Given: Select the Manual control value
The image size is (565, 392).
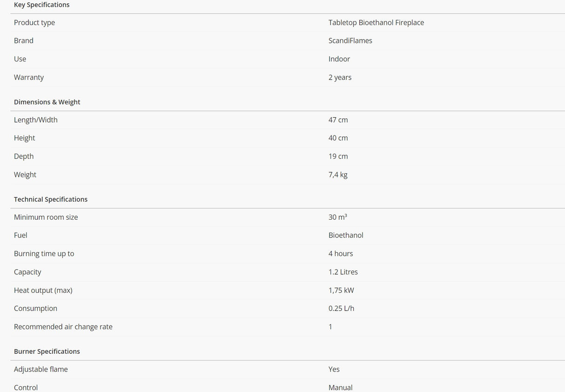Looking at the screenshot, I should 340,387.
